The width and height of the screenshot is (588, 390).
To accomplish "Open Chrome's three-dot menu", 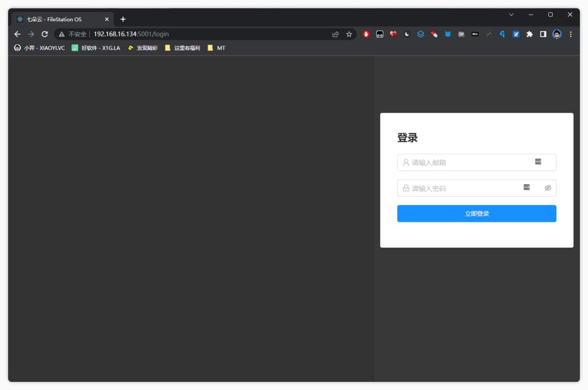I will click(571, 34).
